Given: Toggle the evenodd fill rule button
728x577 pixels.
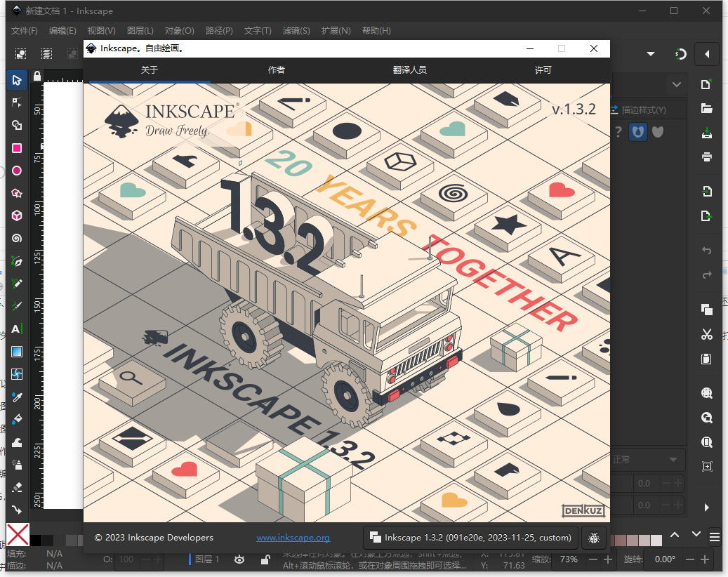Looking at the screenshot, I should click(x=638, y=132).
